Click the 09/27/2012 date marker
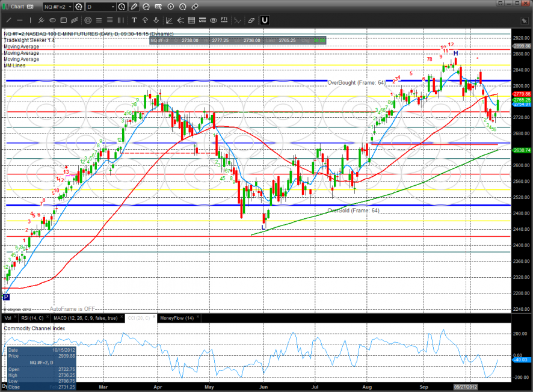 coord(466,387)
